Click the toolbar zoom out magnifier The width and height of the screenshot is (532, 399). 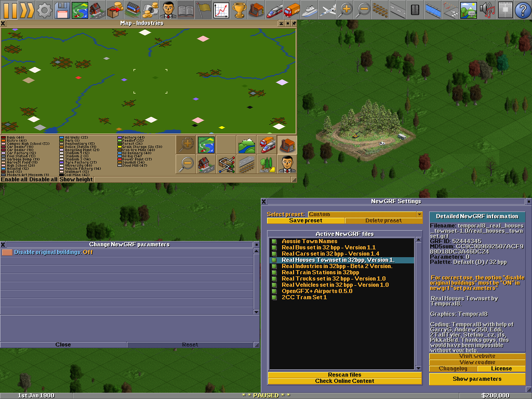coord(363,9)
